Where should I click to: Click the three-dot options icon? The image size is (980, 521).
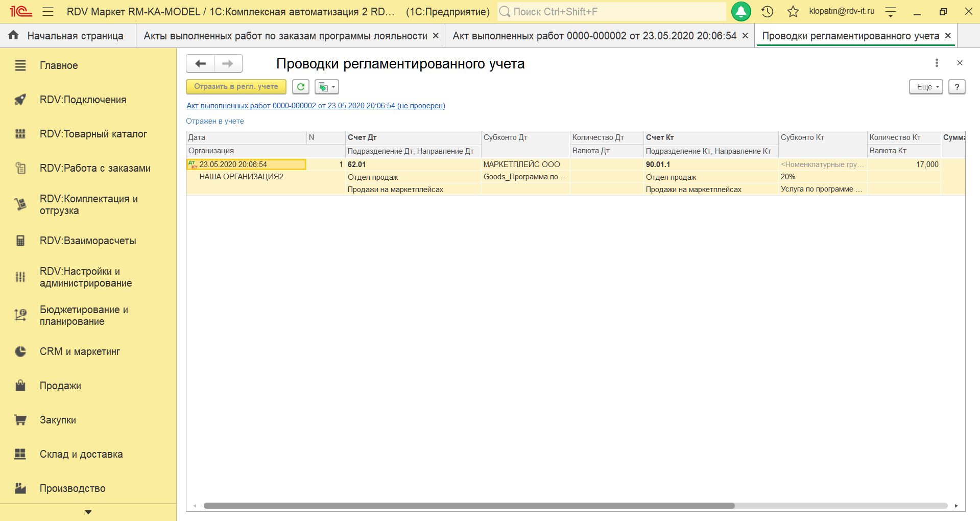(936, 63)
